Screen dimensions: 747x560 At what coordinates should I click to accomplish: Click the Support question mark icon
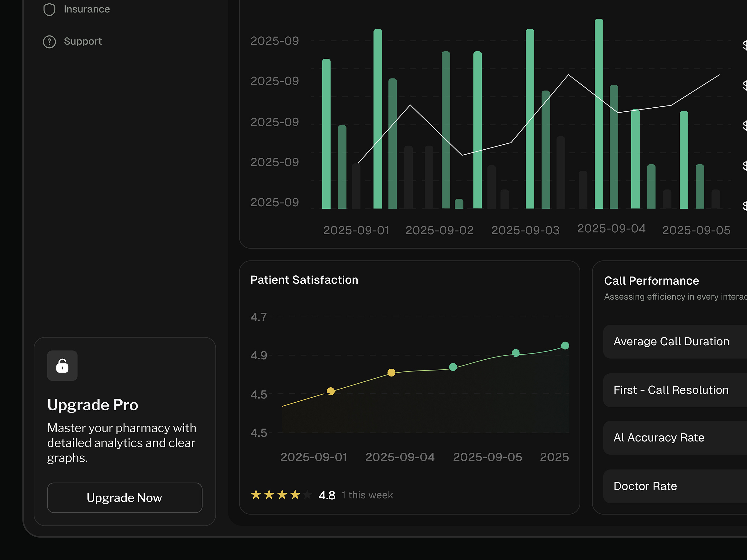49,41
